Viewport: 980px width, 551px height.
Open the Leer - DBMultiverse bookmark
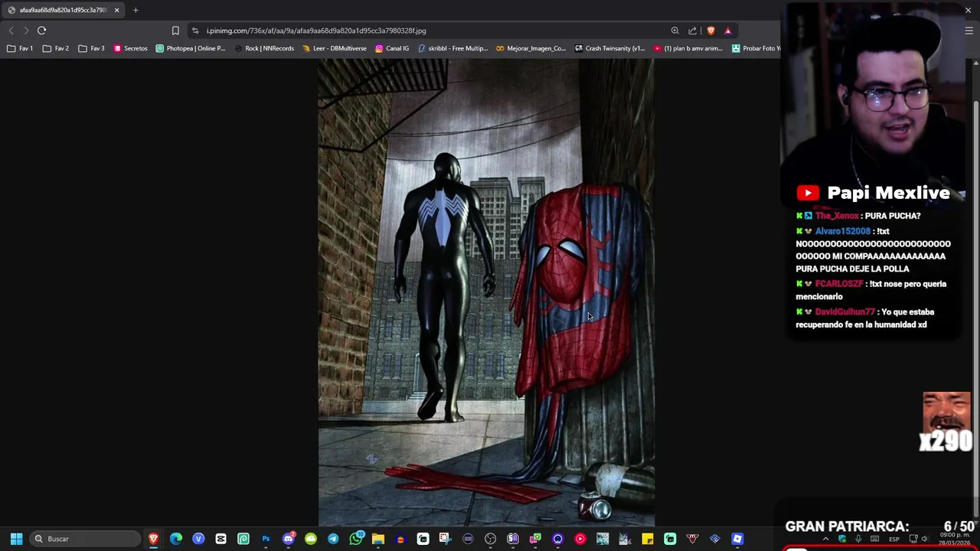335,48
